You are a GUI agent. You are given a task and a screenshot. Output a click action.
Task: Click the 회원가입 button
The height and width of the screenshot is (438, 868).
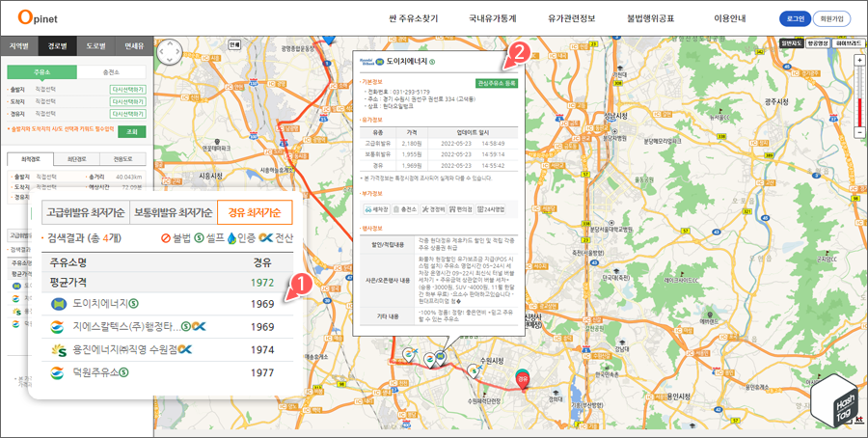pyautogui.click(x=831, y=18)
